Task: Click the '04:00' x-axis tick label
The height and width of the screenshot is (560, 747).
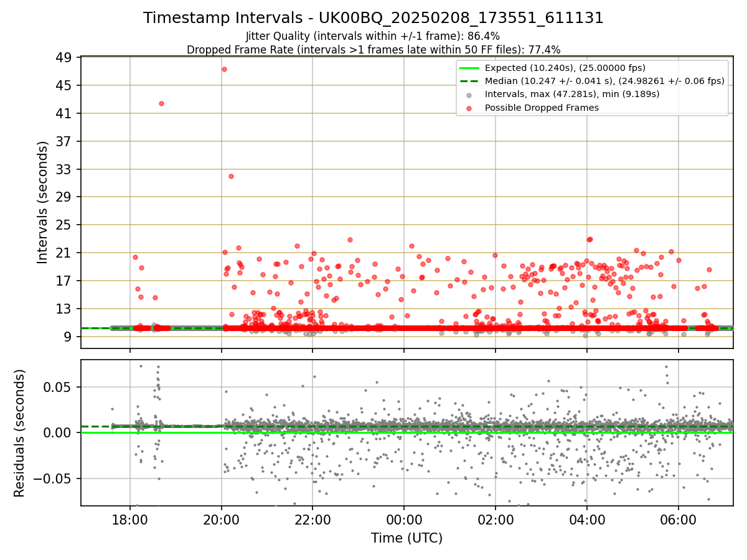Action: coord(587,519)
